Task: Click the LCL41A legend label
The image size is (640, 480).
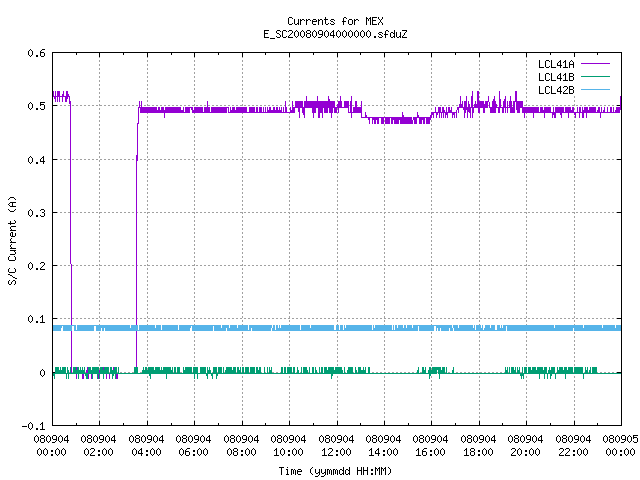Action: [556, 64]
